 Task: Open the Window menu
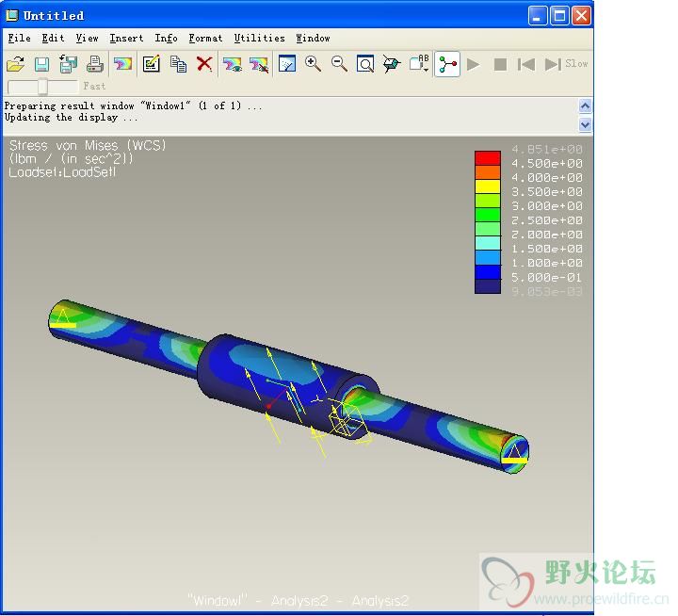coord(313,38)
